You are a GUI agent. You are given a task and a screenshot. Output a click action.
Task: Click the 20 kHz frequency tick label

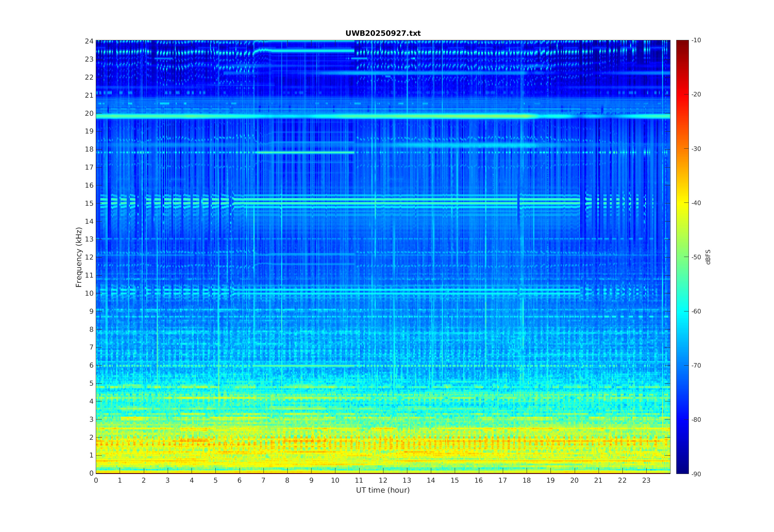89,113
